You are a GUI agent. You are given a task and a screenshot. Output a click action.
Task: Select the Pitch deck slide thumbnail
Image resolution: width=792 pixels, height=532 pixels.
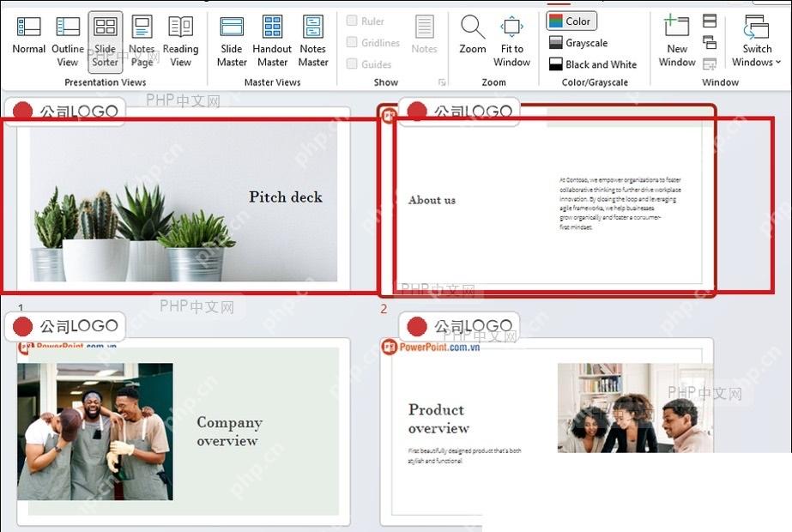coord(184,199)
